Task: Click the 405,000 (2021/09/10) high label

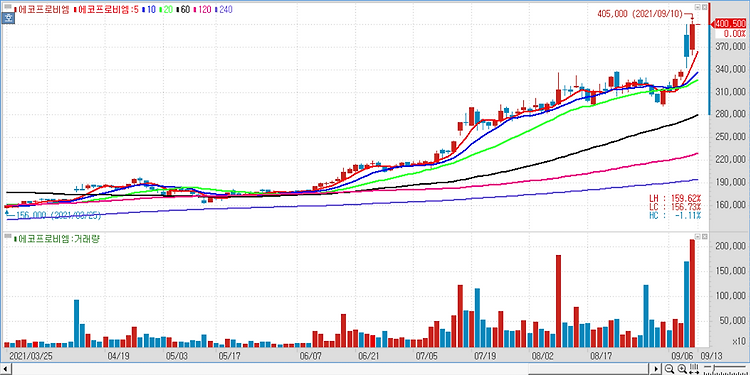Action: [x=640, y=14]
